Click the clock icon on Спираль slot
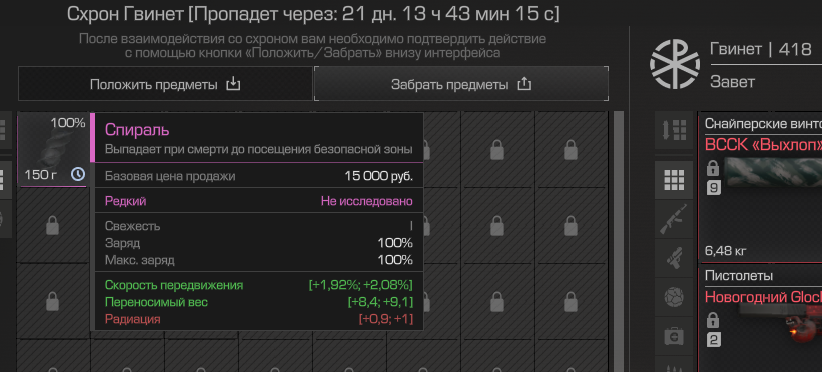The height and width of the screenshot is (372, 822). click(x=78, y=174)
